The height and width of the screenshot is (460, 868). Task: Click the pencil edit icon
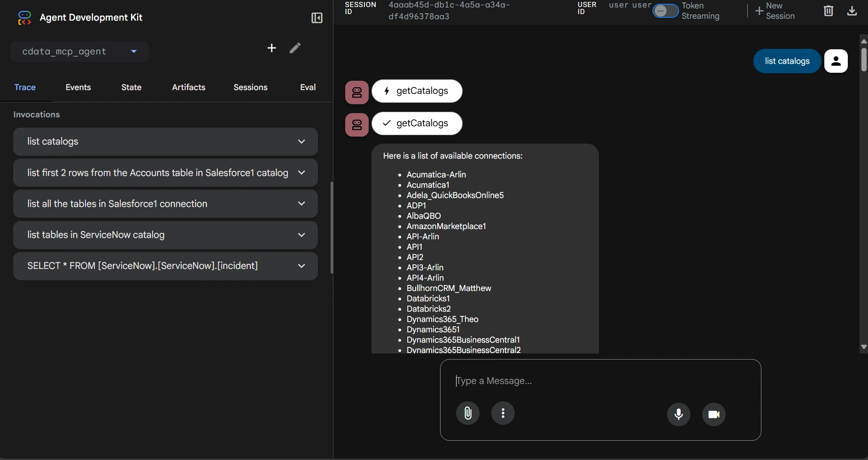click(x=295, y=48)
